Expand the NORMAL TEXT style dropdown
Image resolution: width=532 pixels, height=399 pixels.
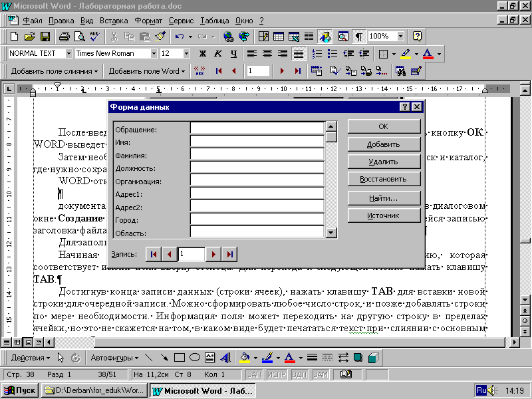pos(68,54)
